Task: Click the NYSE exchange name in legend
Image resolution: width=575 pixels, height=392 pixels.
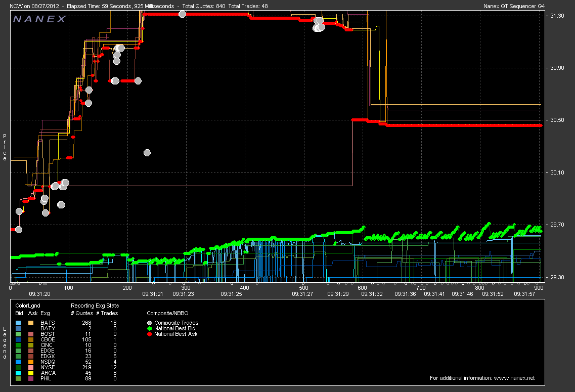Action: pyautogui.click(x=48, y=367)
